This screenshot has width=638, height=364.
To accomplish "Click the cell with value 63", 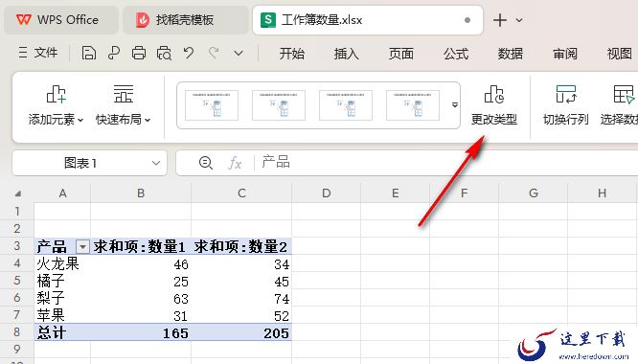I will [141, 299].
